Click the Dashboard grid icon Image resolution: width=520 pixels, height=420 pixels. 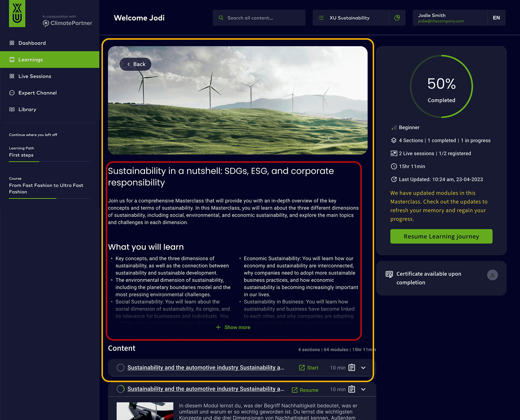coord(12,43)
